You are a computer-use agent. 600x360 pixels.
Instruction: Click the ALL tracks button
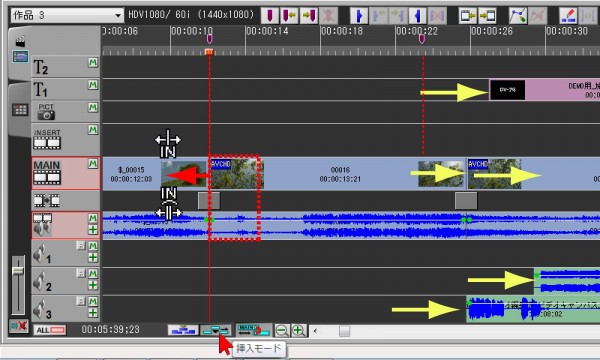[x=49, y=330]
